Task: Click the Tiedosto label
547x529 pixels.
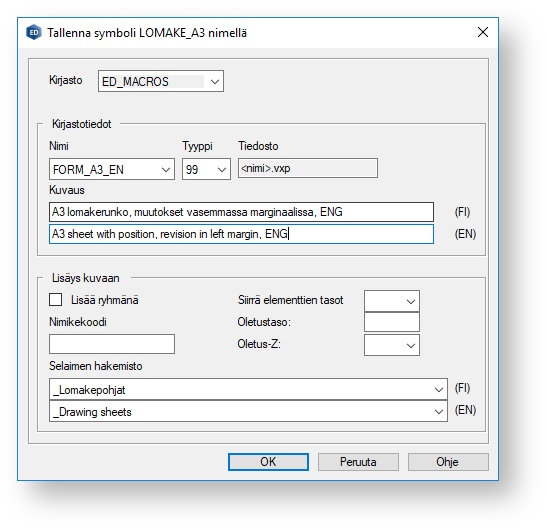Action: [x=258, y=146]
